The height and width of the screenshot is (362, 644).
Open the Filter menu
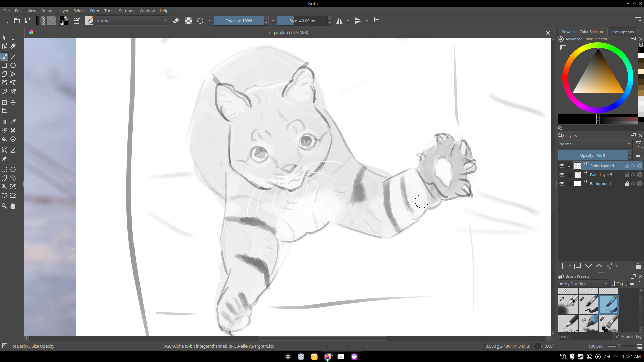click(x=95, y=11)
